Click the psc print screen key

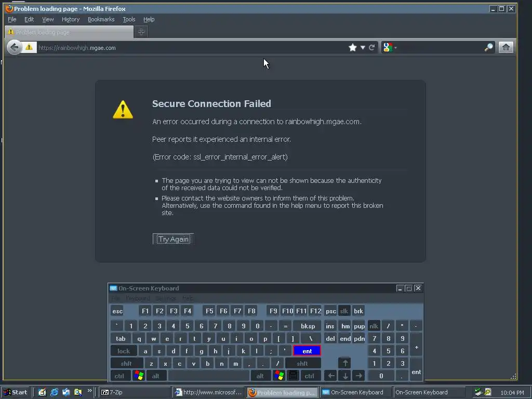tap(330, 311)
